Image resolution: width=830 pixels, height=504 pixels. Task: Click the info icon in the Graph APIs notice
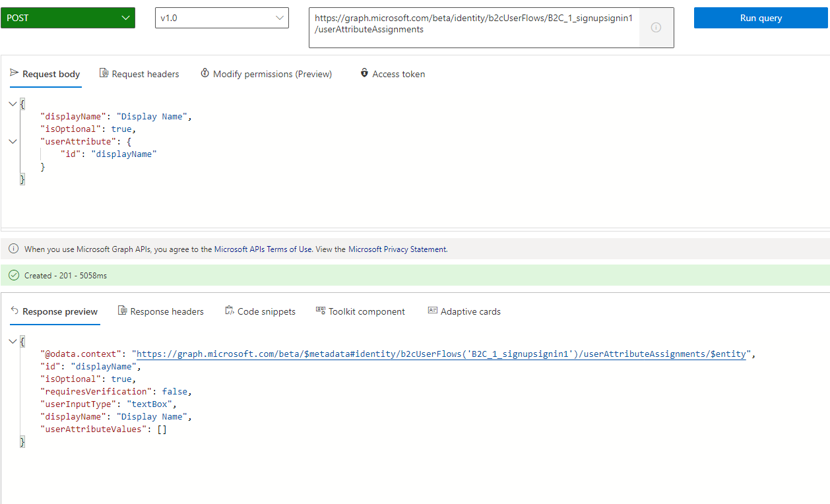tap(13, 249)
